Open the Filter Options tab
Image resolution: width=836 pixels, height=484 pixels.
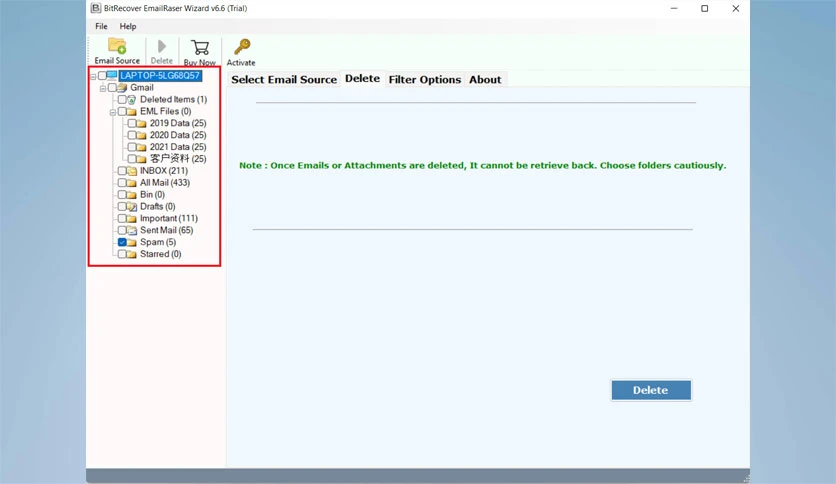(x=425, y=79)
